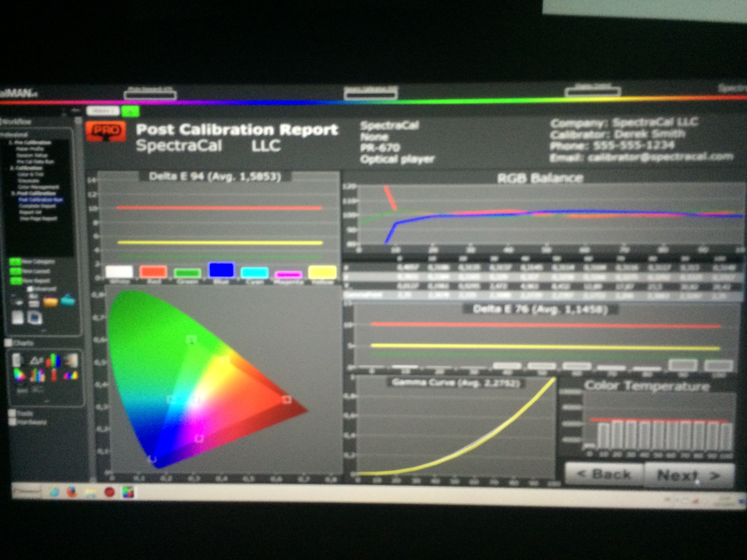This screenshot has width=747, height=560.
Task: Pick the rainbow spectrum chart icon
Action: [70, 375]
